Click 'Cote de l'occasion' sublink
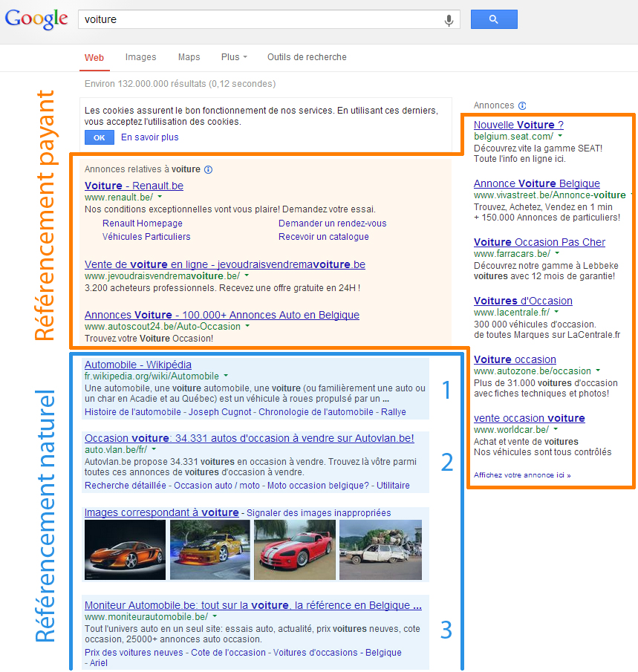The image size is (638, 672). [228, 653]
